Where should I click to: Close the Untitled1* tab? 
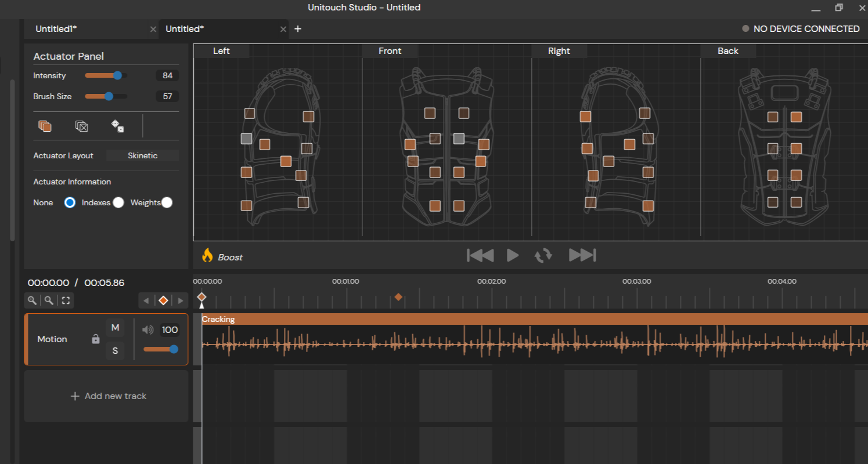(x=153, y=29)
